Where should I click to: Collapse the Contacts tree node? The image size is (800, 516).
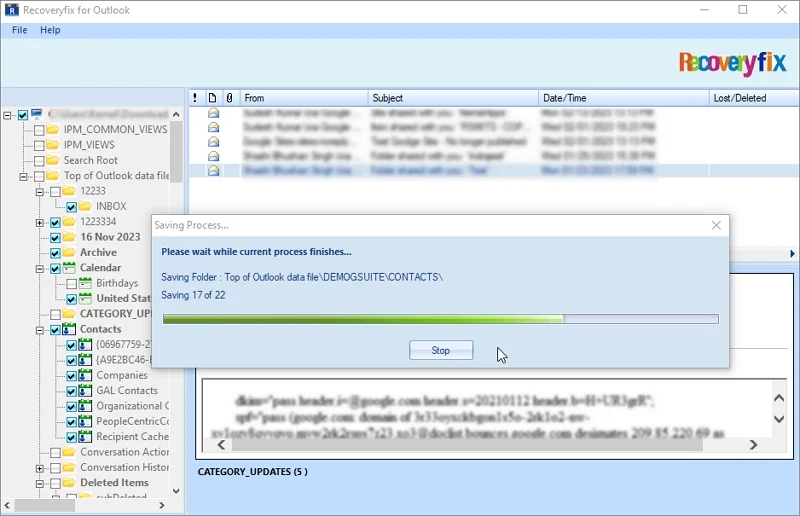pyautogui.click(x=40, y=330)
